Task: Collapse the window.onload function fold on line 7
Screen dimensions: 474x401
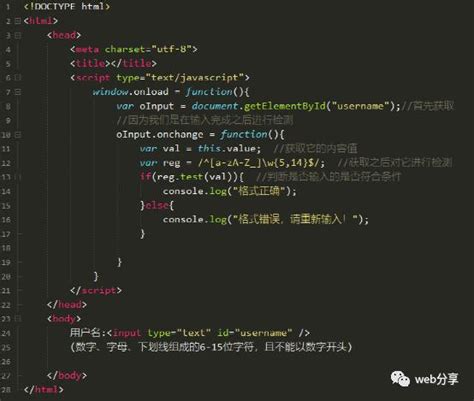Action: pos(18,92)
